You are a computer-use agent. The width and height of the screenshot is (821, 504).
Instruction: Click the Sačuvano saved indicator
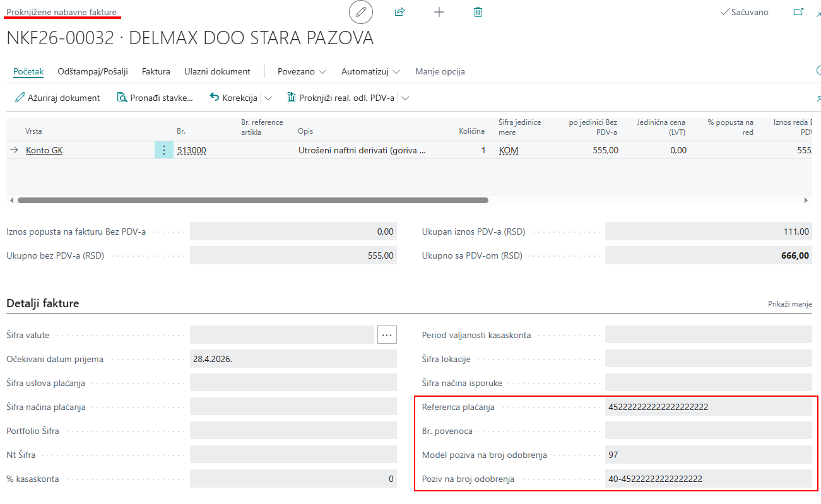coord(744,12)
